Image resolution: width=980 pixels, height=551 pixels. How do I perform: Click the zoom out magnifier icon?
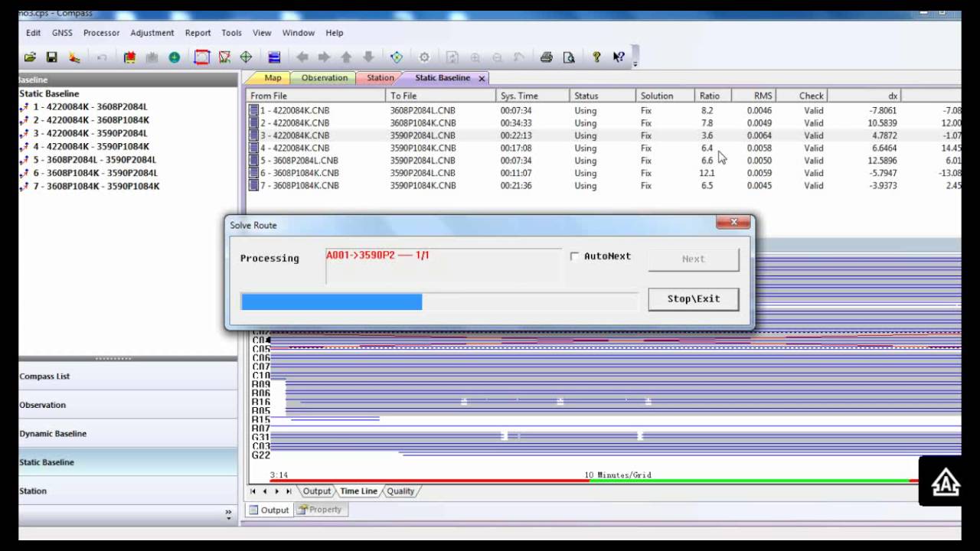[498, 57]
